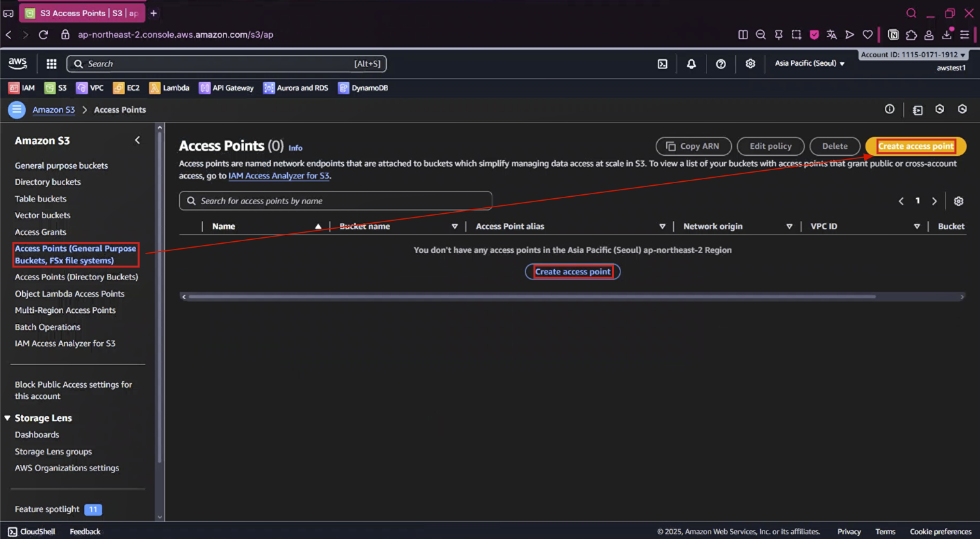Follow the IAM Access Analyzer for S3 link
This screenshot has width=980, height=539.
(x=279, y=176)
